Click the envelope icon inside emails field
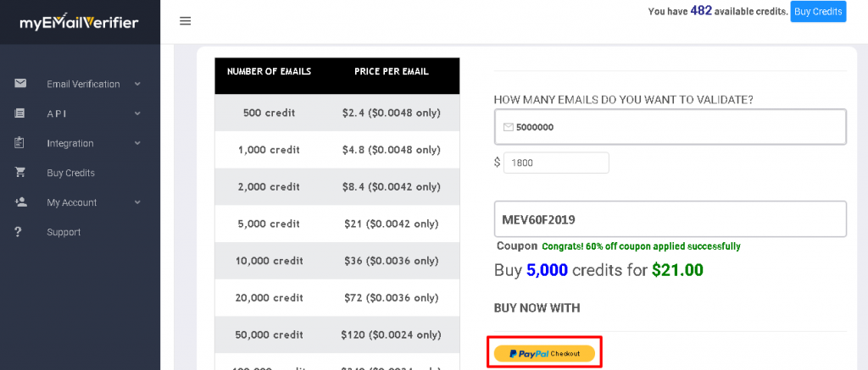868x370 pixels. (x=509, y=127)
